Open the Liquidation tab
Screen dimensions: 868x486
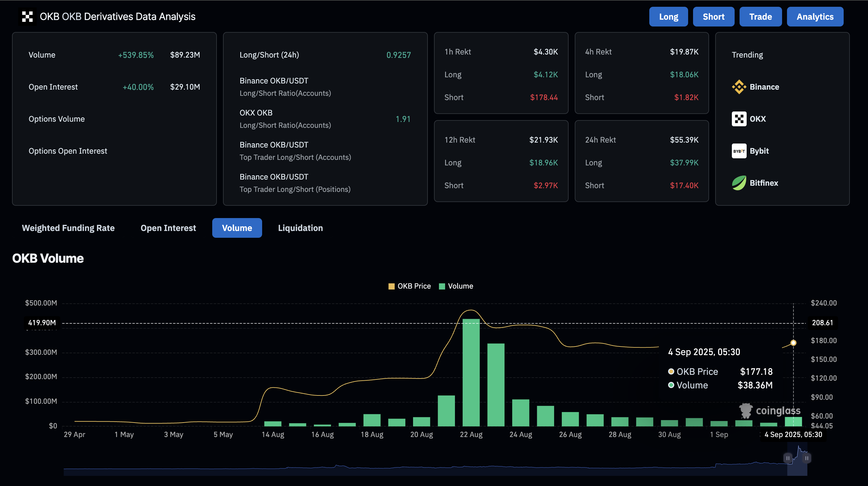(300, 228)
